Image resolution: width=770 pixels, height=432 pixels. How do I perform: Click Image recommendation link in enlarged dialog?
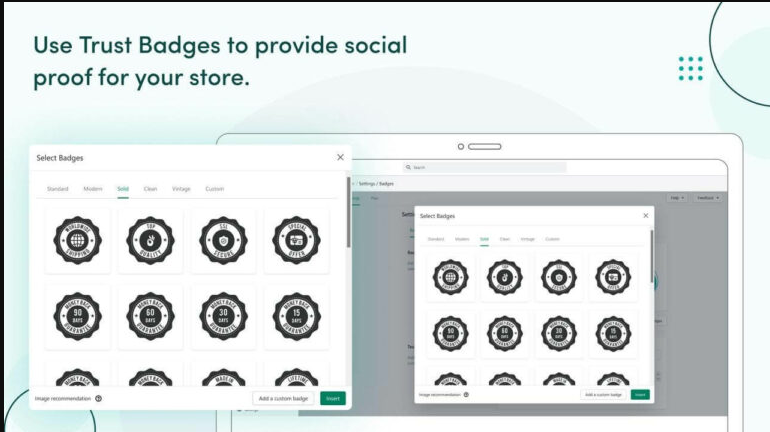[63, 399]
